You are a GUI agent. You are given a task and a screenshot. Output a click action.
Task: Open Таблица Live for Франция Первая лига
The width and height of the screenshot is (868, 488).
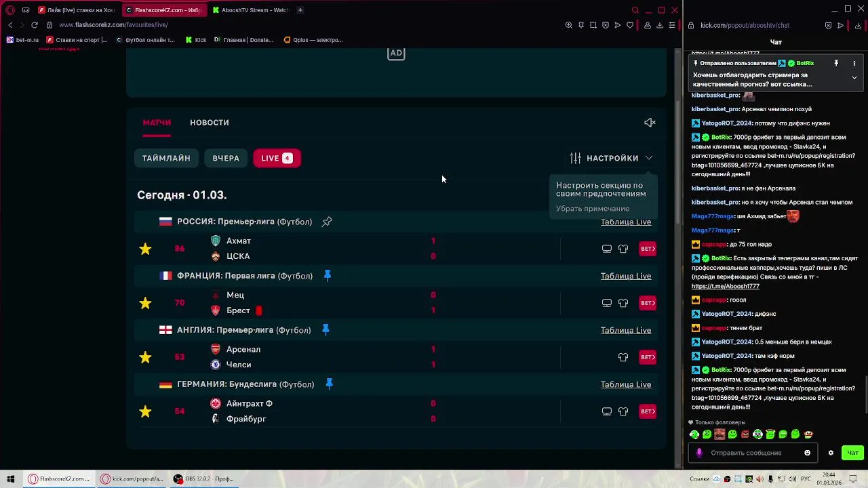(x=625, y=276)
